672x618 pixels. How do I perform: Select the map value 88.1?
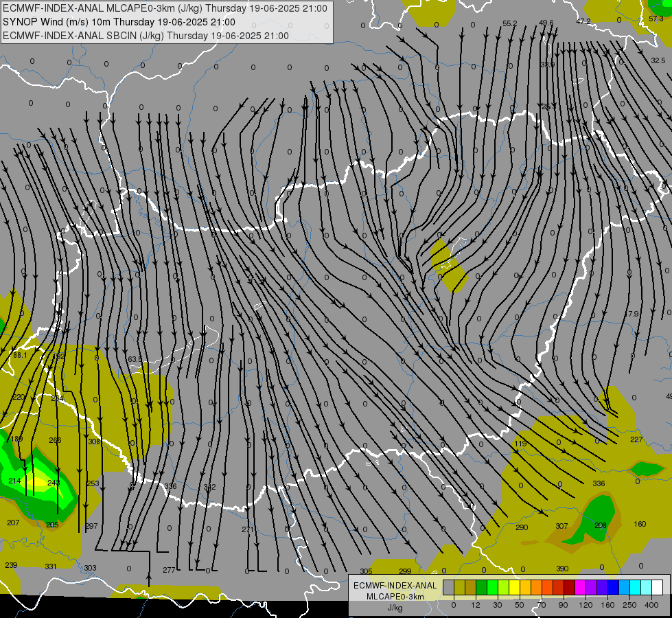point(20,355)
